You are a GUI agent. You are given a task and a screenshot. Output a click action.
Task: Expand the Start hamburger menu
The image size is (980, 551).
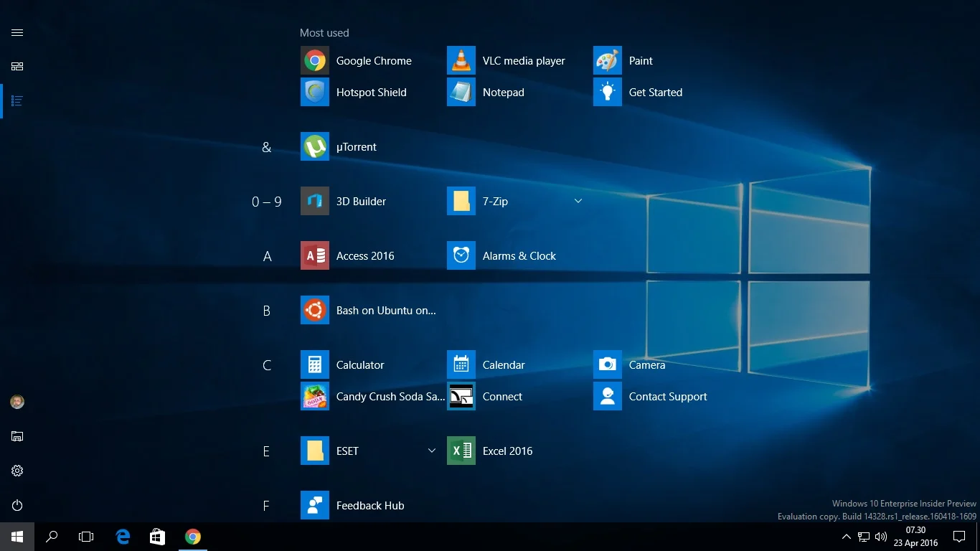click(x=17, y=33)
